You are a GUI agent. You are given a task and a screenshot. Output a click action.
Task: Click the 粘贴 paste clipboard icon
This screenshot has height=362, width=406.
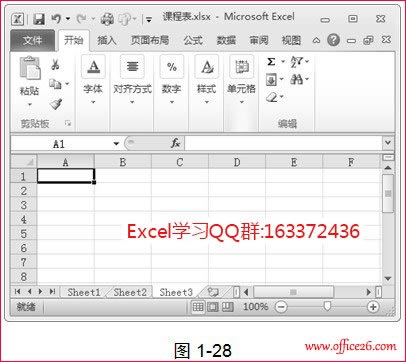[x=30, y=68]
